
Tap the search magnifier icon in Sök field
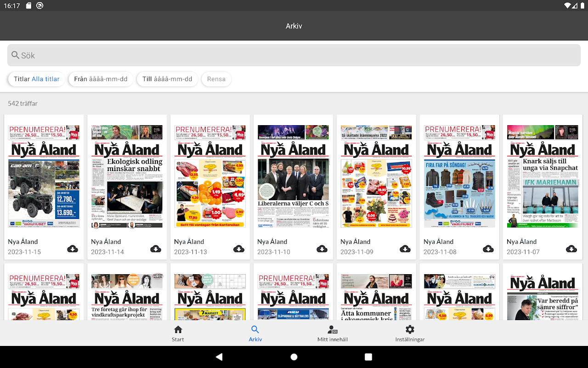click(16, 55)
